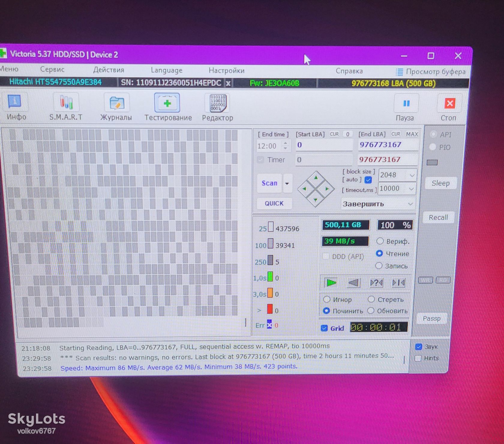Click the down arrow in the diamond navigator
The image size is (504, 444).
click(x=316, y=200)
